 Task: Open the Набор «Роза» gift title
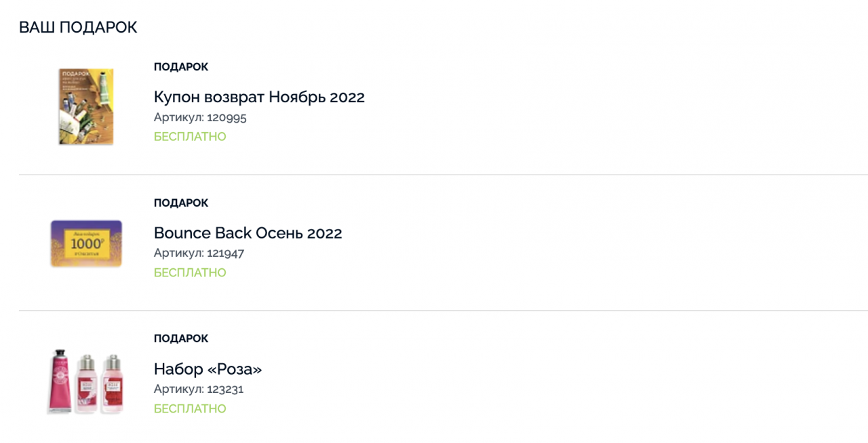(x=208, y=369)
